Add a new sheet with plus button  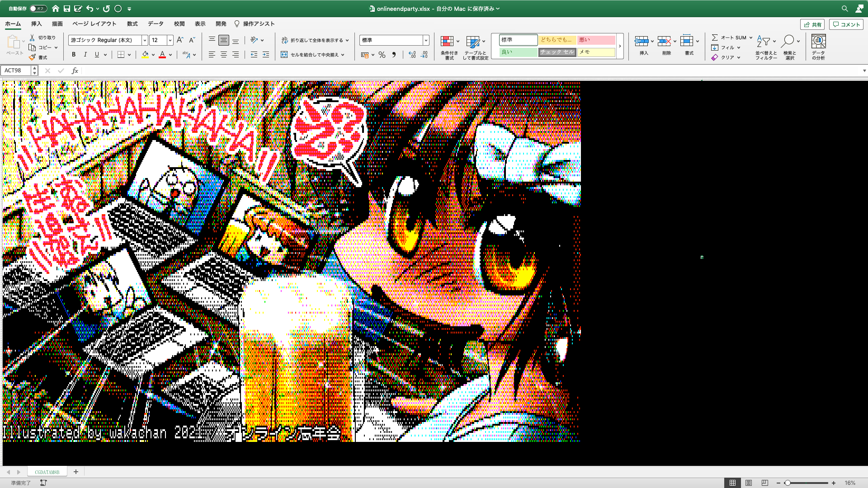click(76, 472)
